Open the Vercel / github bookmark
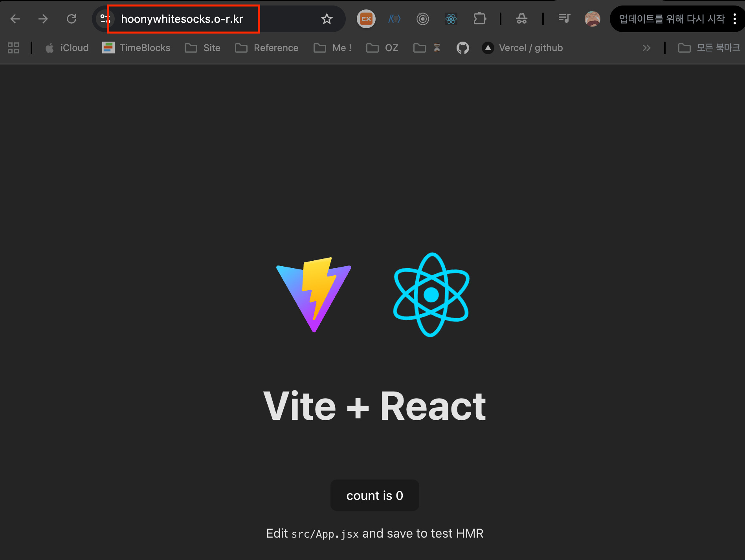The width and height of the screenshot is (745, 560). 523,48
